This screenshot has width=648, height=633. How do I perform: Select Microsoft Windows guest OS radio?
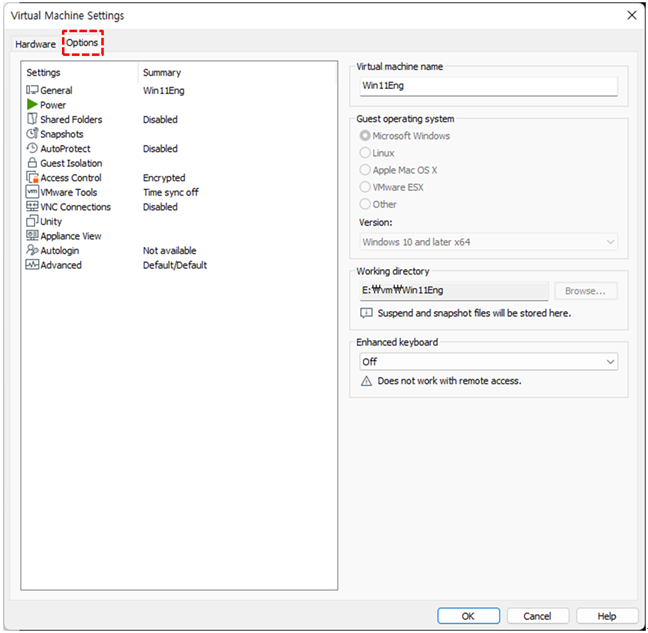365,136
